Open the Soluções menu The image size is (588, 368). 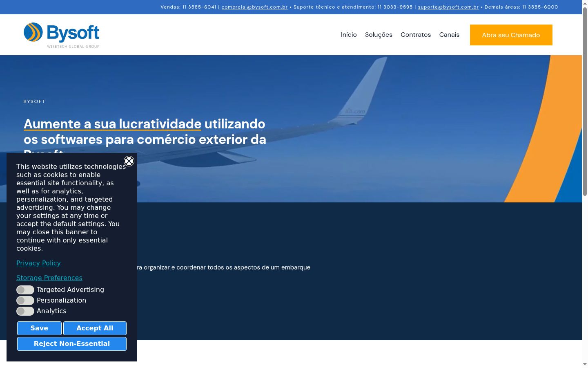(x=379, y=35)
